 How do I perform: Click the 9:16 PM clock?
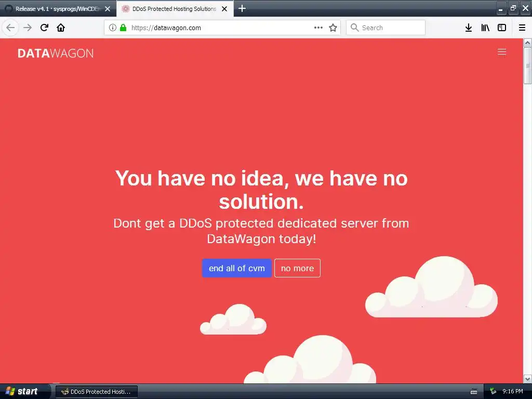tap(513, 391)
